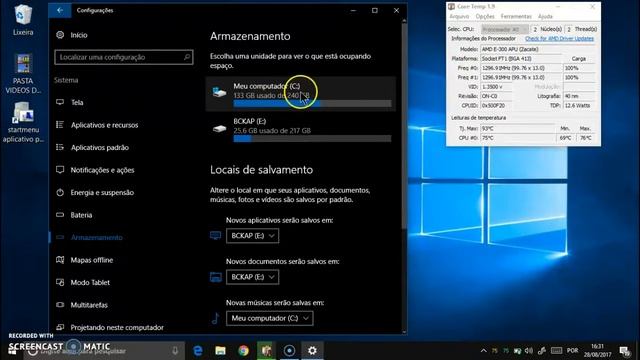
Task: Open Início home gear icon
Action: point(60,35)
